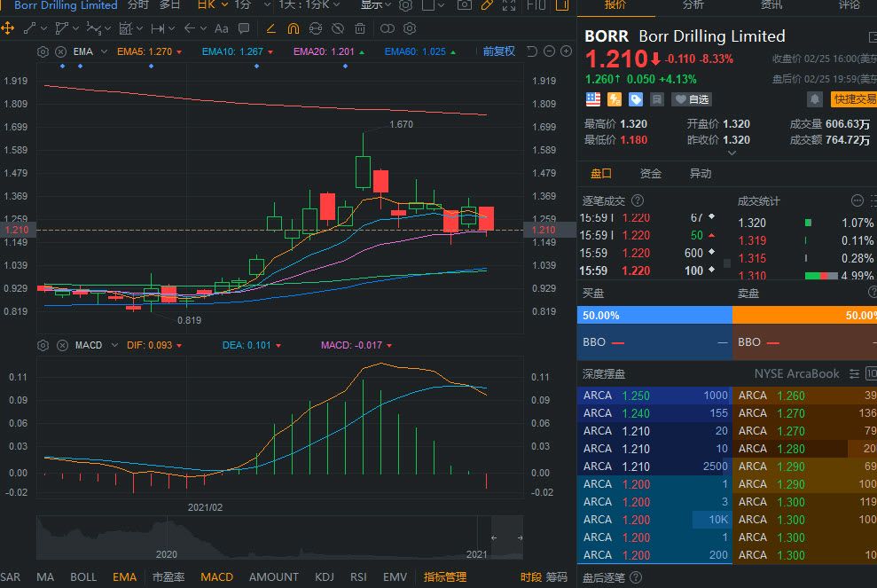Image resolution: width=877 pixels, height=588 pixels.
Task: Click the overlapping circles compare icon
Action: click(387, 28)
